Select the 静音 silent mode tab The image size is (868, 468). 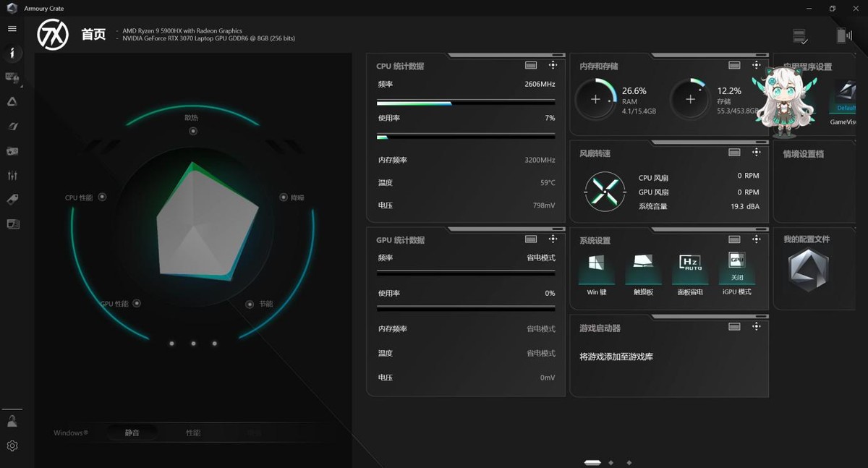132,433
